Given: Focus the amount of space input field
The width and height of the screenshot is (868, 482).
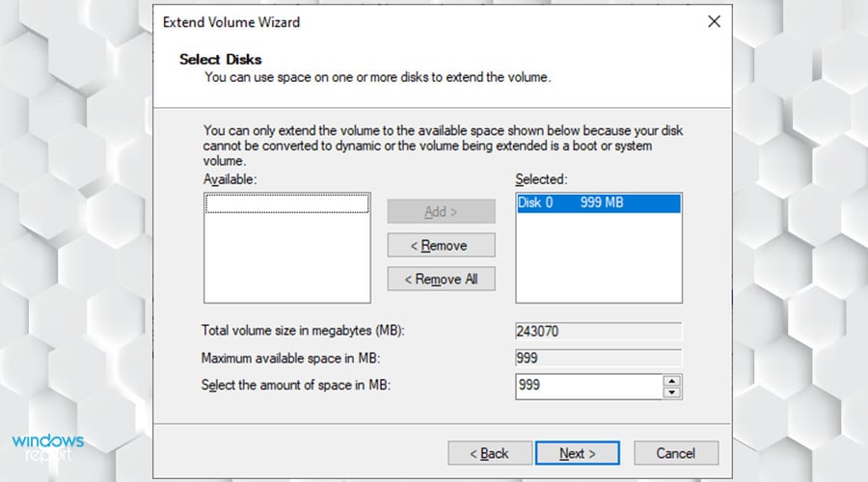Looking at the screenshot, I should click(588, 386).
